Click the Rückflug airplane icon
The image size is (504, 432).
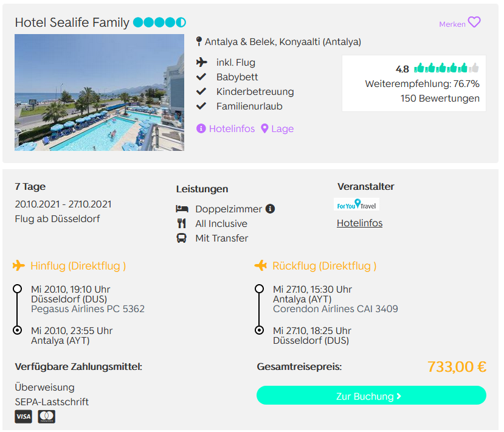(261, 266)
